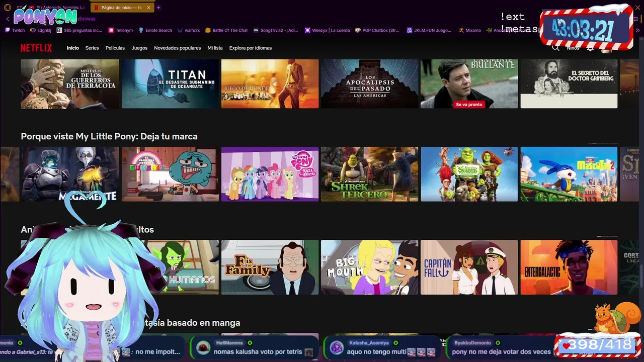The width and height of the screenshot is (644, 362).
Task: Open the Battle Of The Chat bookmark
Action: point(226,30)
